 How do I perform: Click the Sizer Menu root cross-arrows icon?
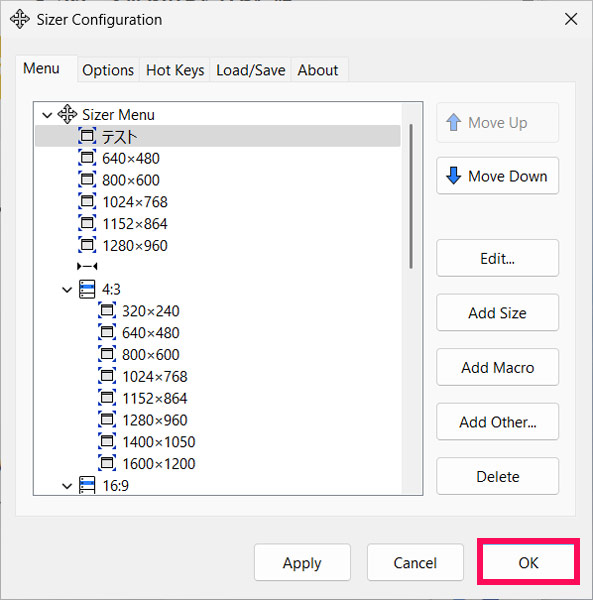[x=67, y=114]
